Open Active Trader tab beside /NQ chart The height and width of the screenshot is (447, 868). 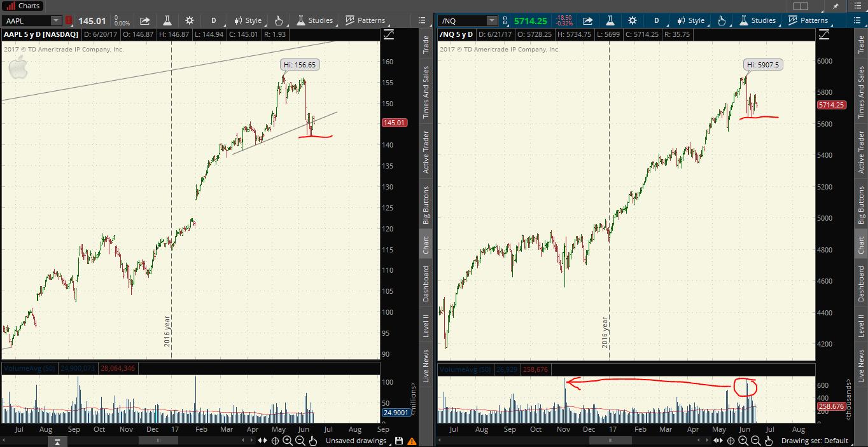(x=861, y=152)
